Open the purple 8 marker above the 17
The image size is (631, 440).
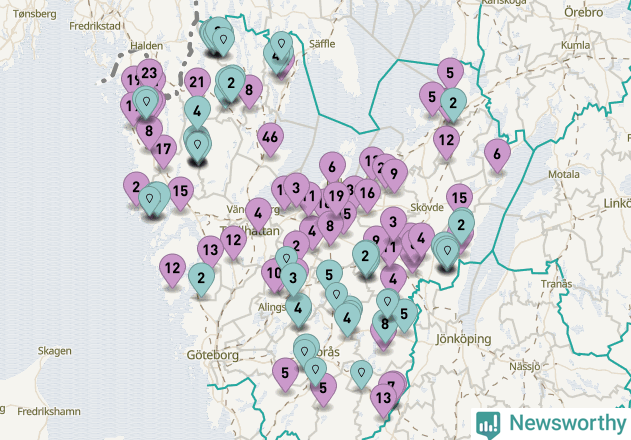[x=149, y=133]
